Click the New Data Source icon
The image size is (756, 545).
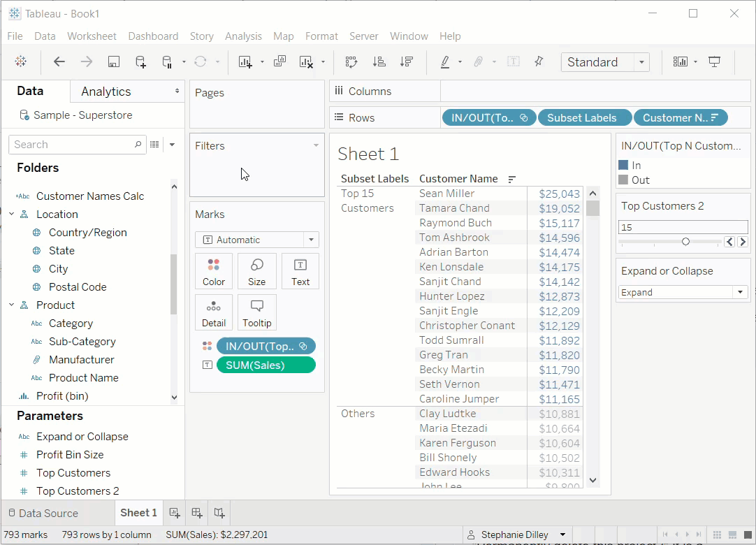[140, 61]
